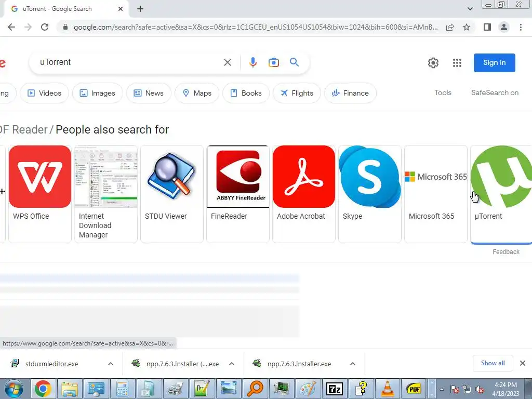Focus the address bar URL

click(x=255, y=27)
